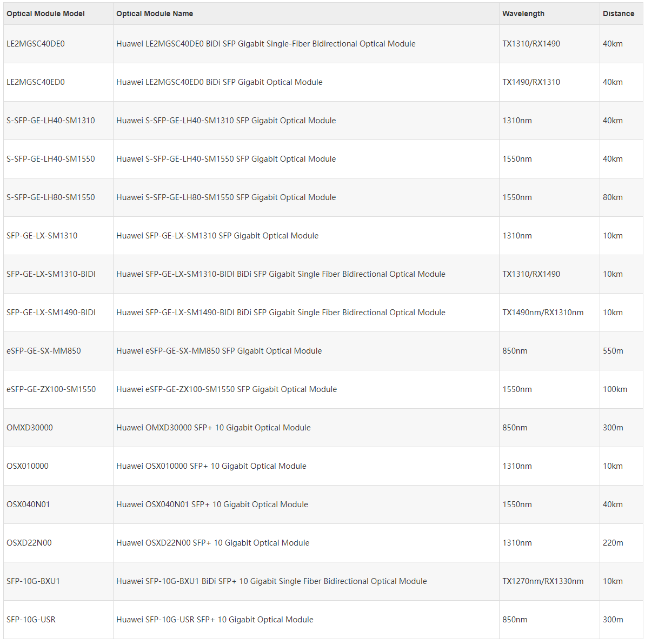Click the 100km distance cell
Image resolution: width=645 pixels, height=644 pixels.
click(621, 389)
